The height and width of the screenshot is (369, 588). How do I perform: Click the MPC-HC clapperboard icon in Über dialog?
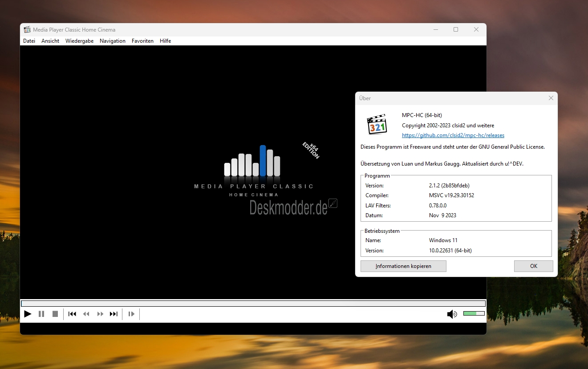377,124
